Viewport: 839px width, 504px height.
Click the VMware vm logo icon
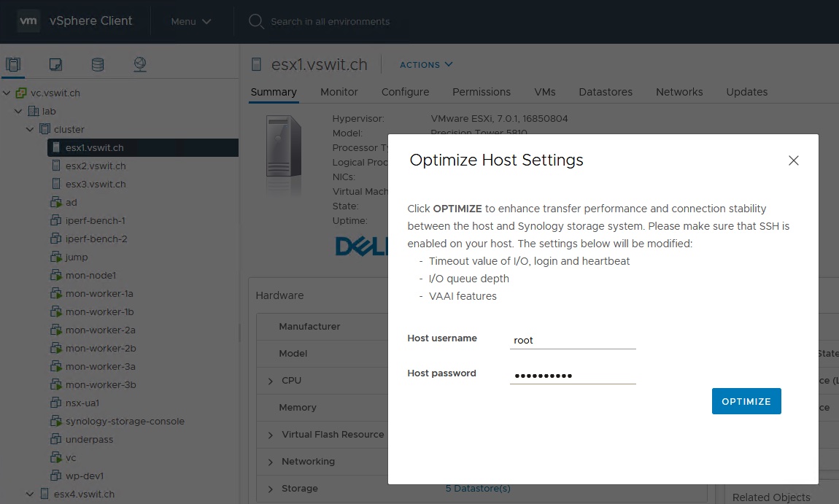point(28,21)
